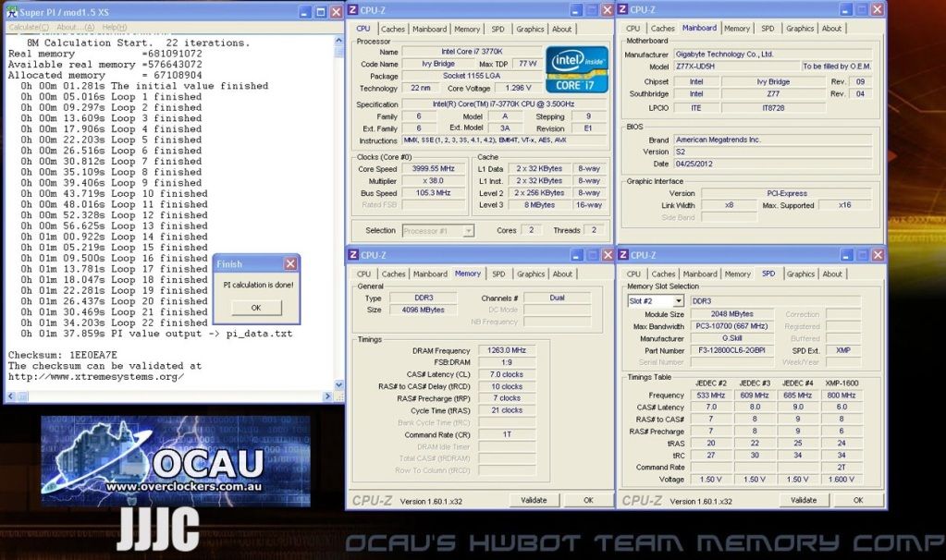Click the Intel Core i7 logo badge
The height and width of the screenshot is (560, 946).
tap(576, 68)
